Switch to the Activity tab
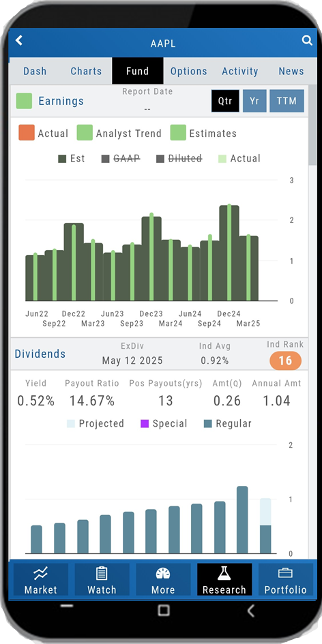 tap(239, 71)
